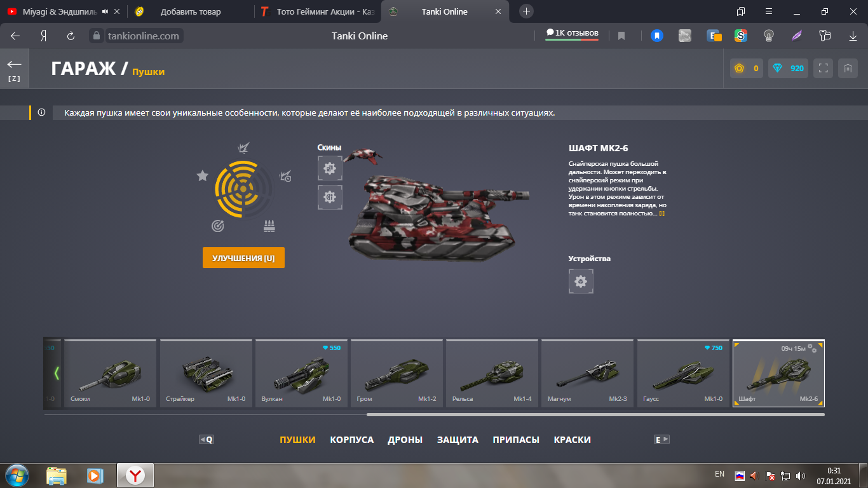Screen dimensions: 868x488
Task: Open the purple feather extension
Action: [x=797, y=36]
